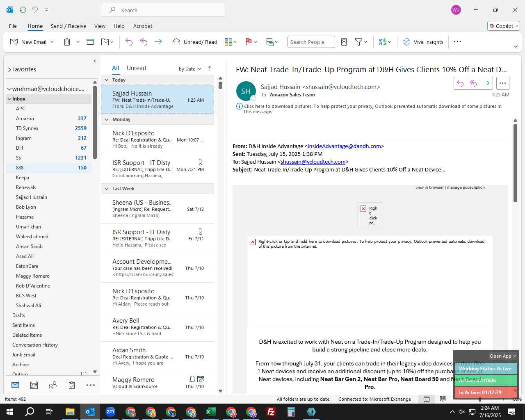Image resolution: width=525 pixels, height=420 pixels.
Task: Switch to the View tab
Action: (100, 26)
